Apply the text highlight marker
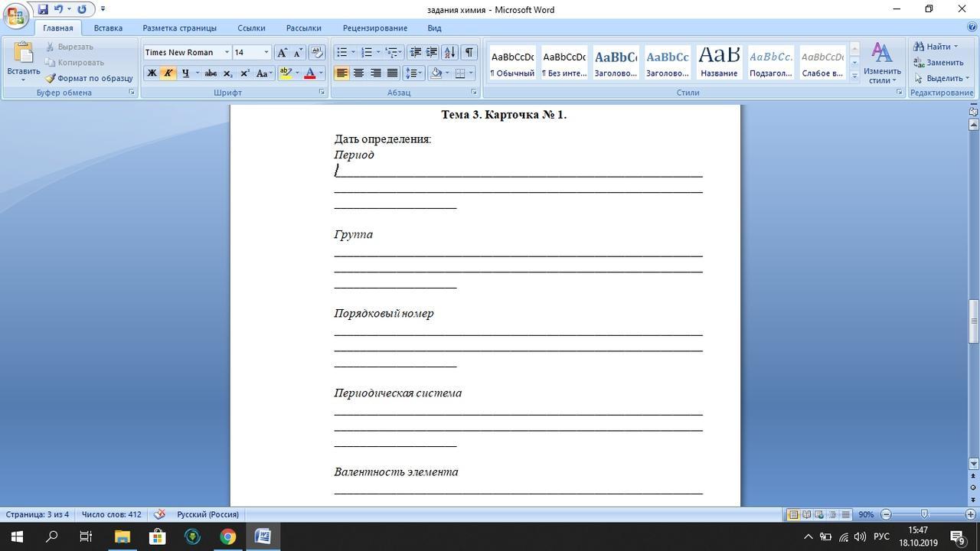The width and height of the screenshot is (980, 551). pyautogui.click(x=285, y=73)
